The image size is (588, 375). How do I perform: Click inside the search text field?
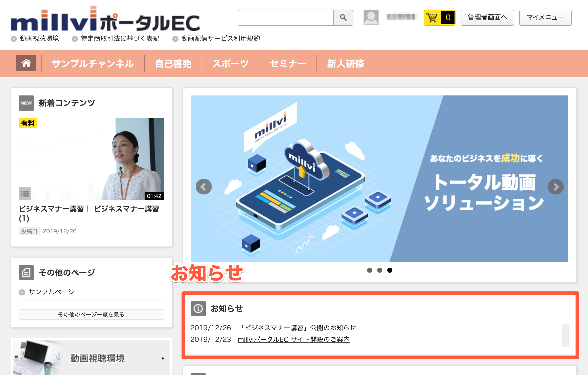click(285, 17)
